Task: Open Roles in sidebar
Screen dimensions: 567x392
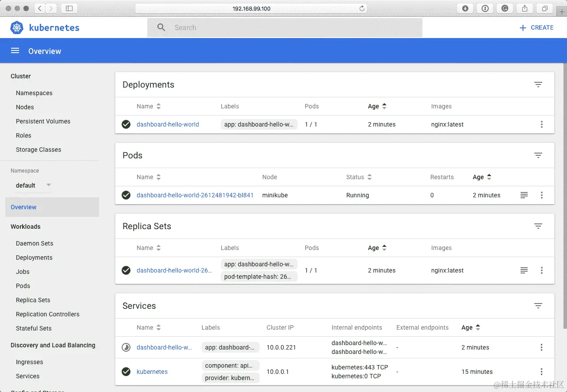Action: pyautogui.click(x=23, y=135)
